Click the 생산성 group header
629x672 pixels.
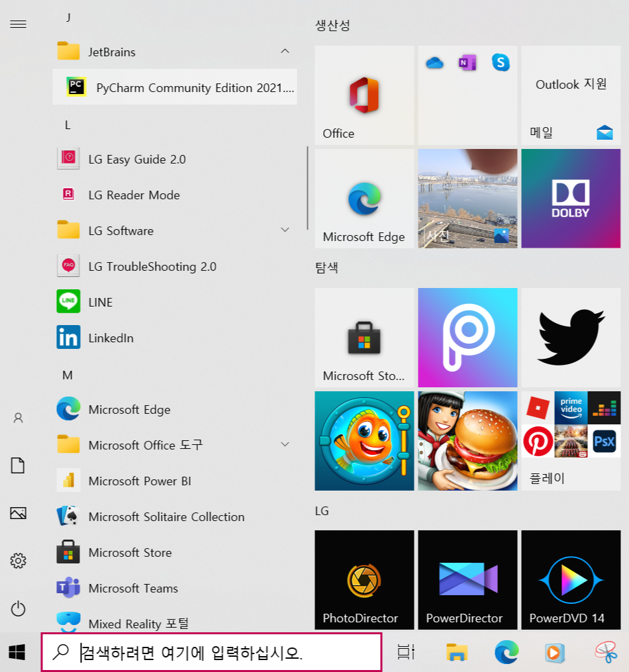333,25
